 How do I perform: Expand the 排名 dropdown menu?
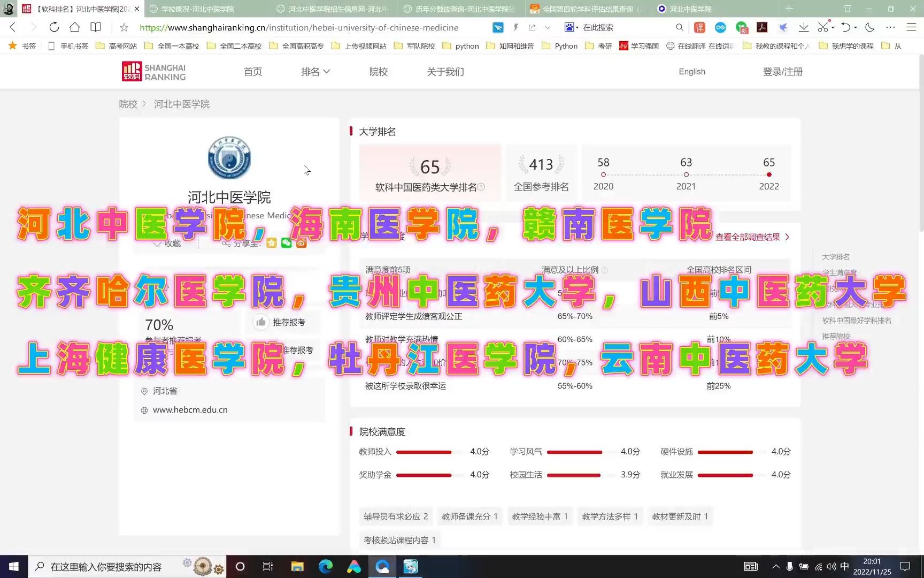pyautogui.click(x=315, y=72)
